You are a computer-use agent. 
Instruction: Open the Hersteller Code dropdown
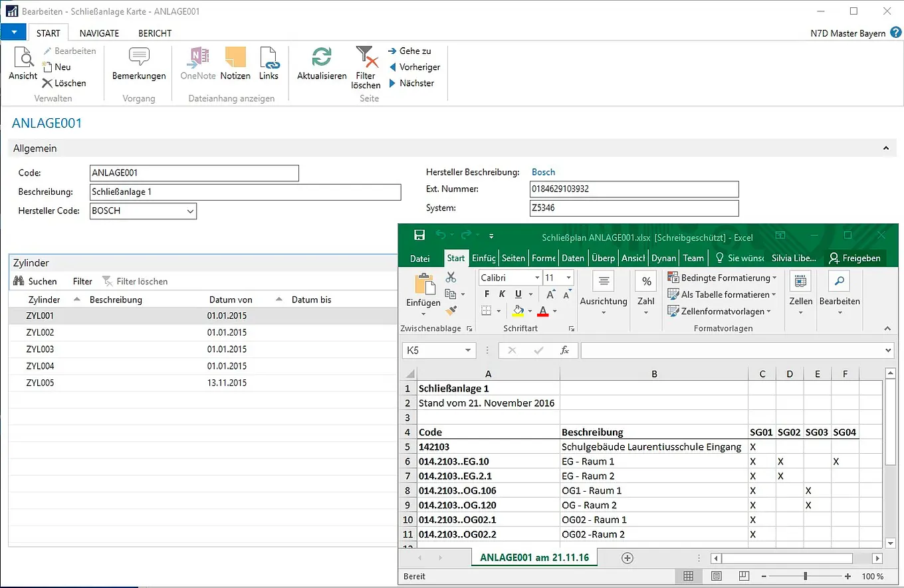click(x=191, y=211)
